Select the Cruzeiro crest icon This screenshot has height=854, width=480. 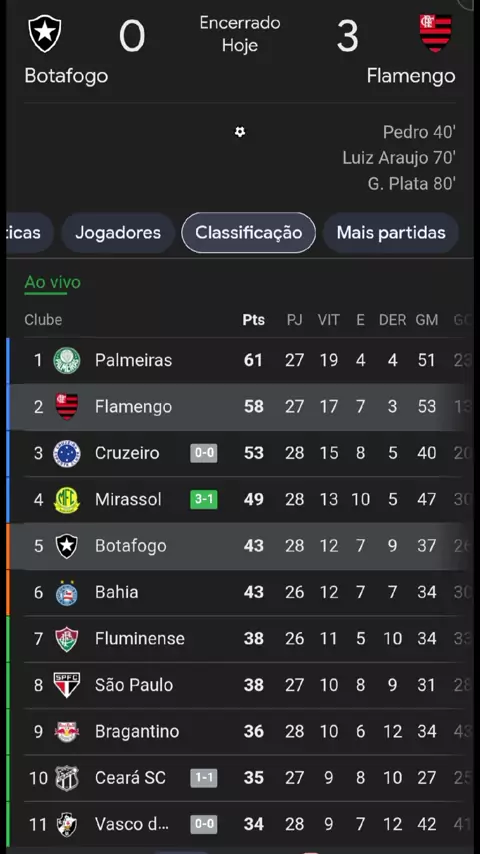tap(66, 453)
